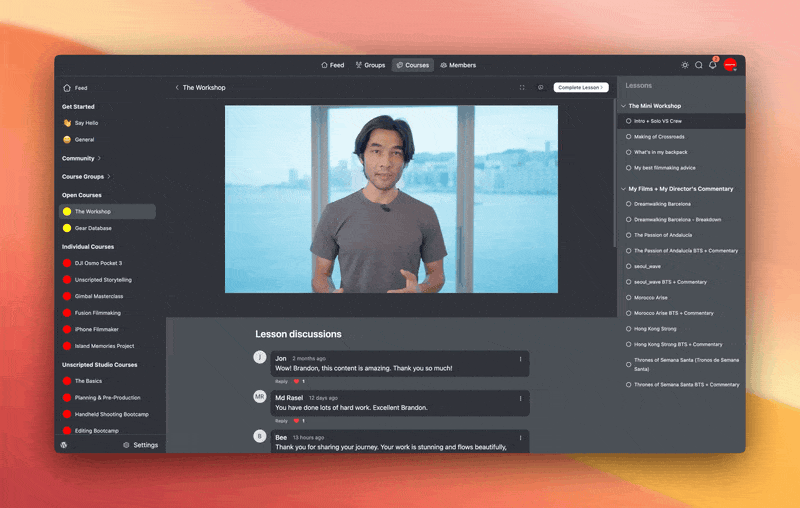Like Md Rasel's comment with the heart
The width and height of the screenshot is (800, 508).
296,421
